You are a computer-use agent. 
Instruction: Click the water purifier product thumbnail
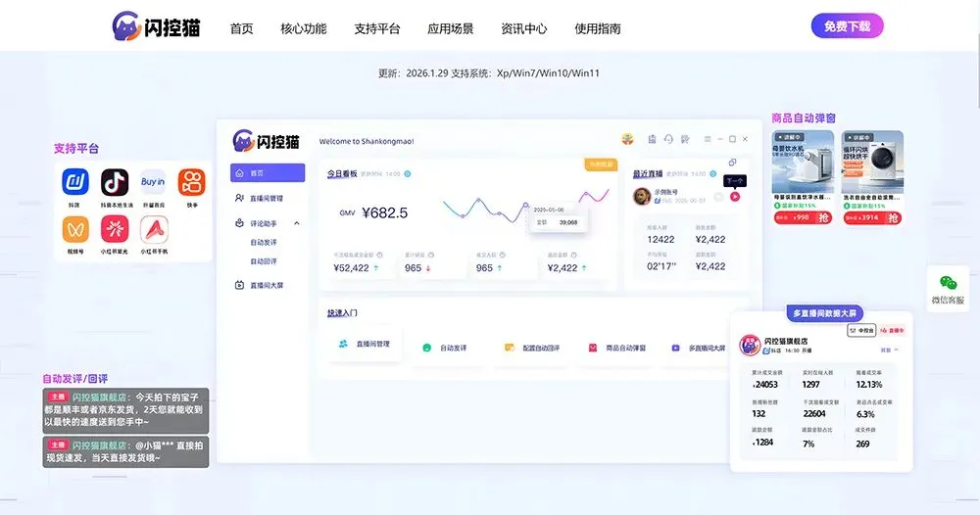coord(803,163)
